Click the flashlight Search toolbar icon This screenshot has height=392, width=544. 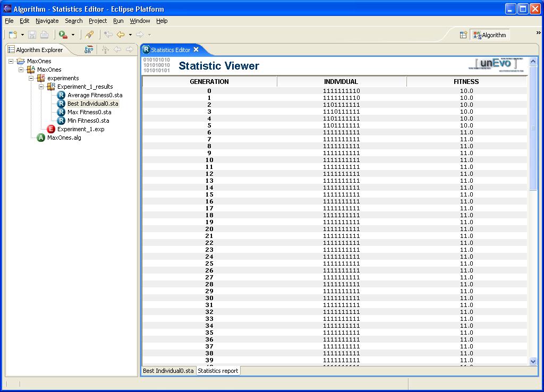(89, 35)
